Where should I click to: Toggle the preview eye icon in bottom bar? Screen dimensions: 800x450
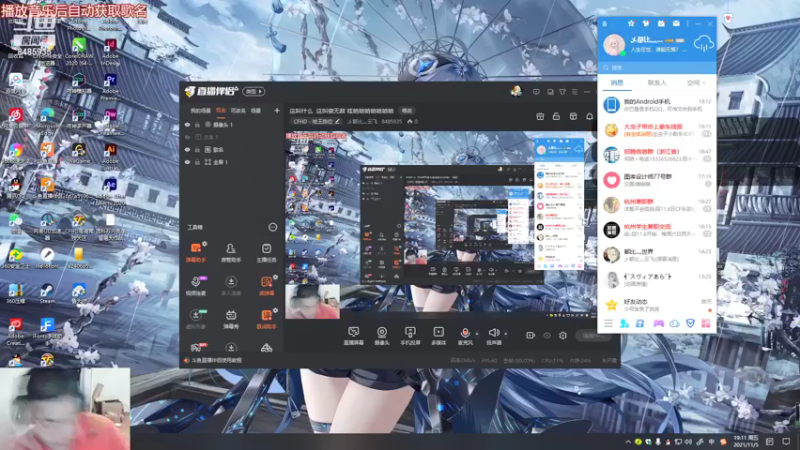[547, 335]
